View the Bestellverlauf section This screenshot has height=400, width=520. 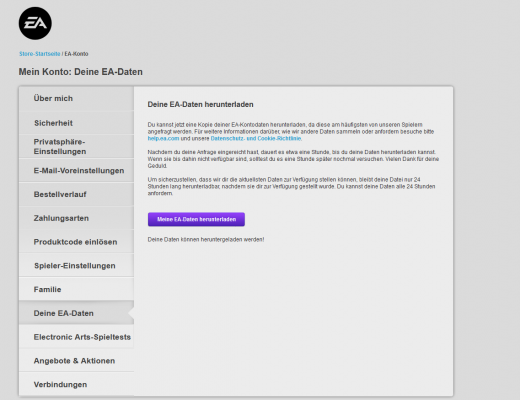click(76, 194)
